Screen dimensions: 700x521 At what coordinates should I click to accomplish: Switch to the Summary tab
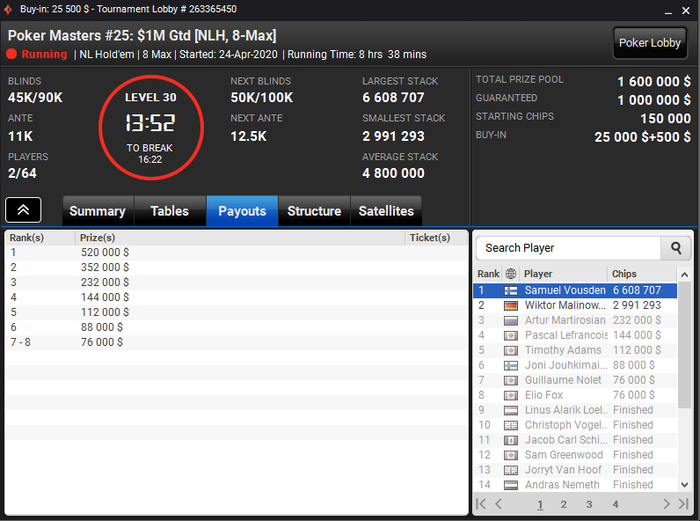click(97, 211)
